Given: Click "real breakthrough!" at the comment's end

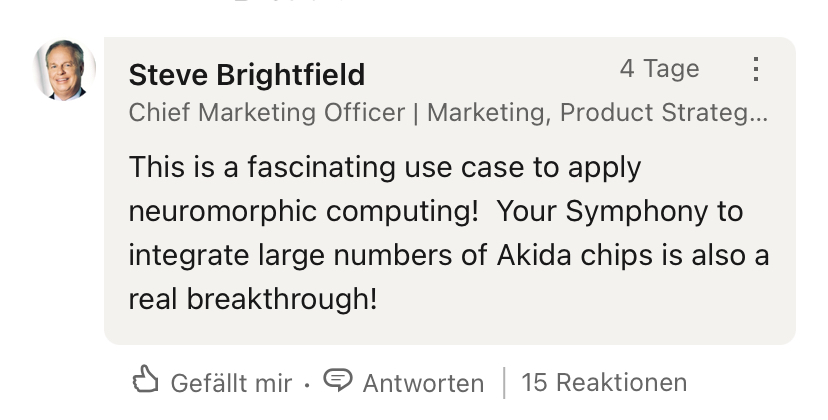Looking at the screenshot, I should pos(253,298).
